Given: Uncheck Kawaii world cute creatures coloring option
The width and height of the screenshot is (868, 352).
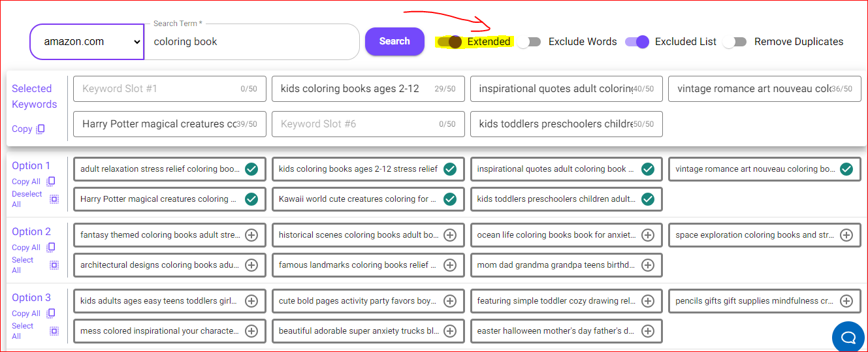Looking at the screenshot, I should [450, 199].
